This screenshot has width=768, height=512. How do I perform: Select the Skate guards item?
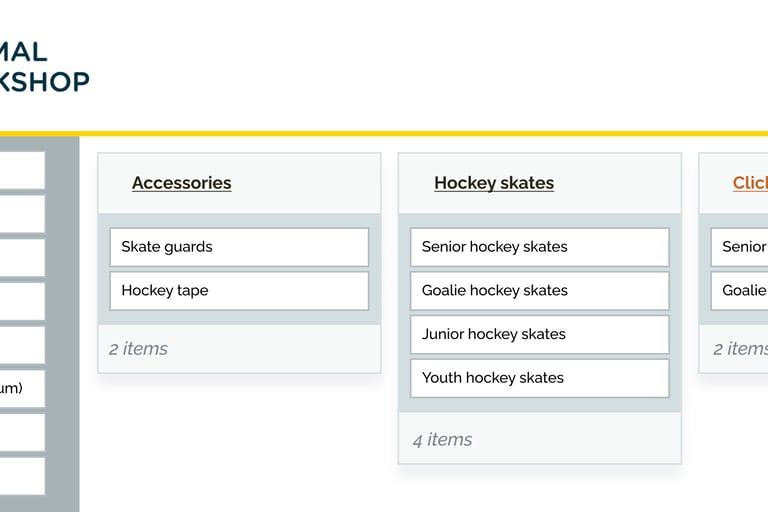point(239,247)
